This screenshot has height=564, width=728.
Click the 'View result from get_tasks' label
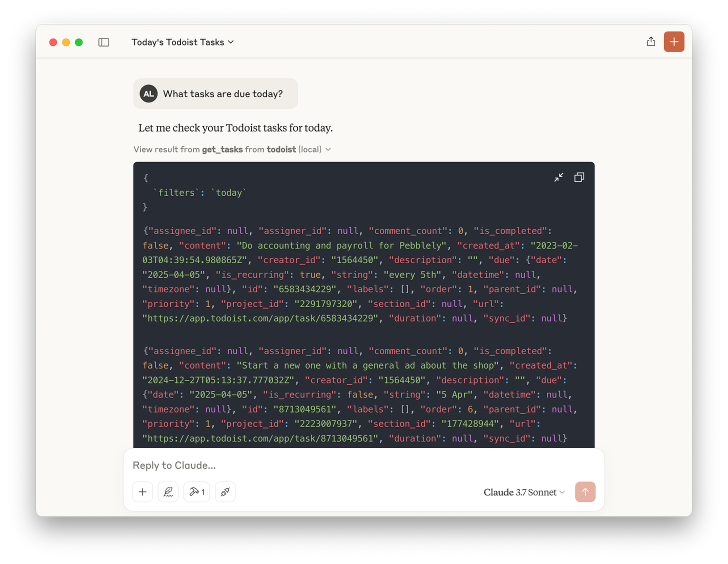[x=227, y=149]
